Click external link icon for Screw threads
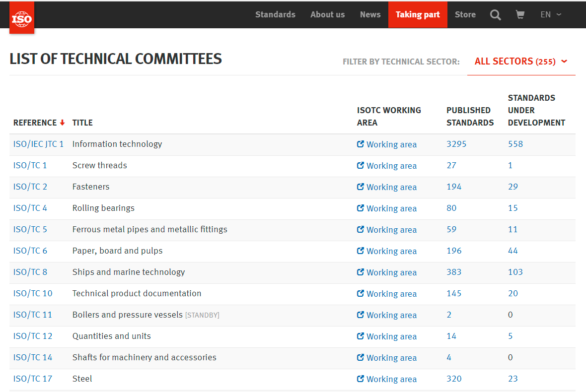This screenshot has width=586, height=392. pyautogui.click(x=361, y=166)
